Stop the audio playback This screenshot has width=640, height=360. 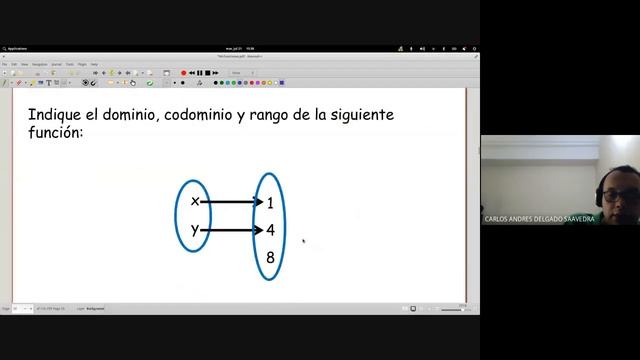tap(207, 73)
